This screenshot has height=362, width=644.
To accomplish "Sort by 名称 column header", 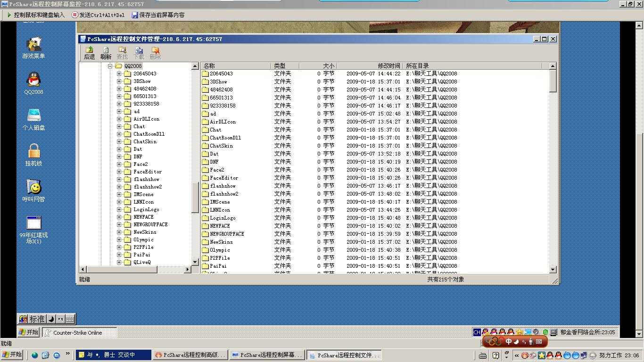I will click(x=236, y=66).
